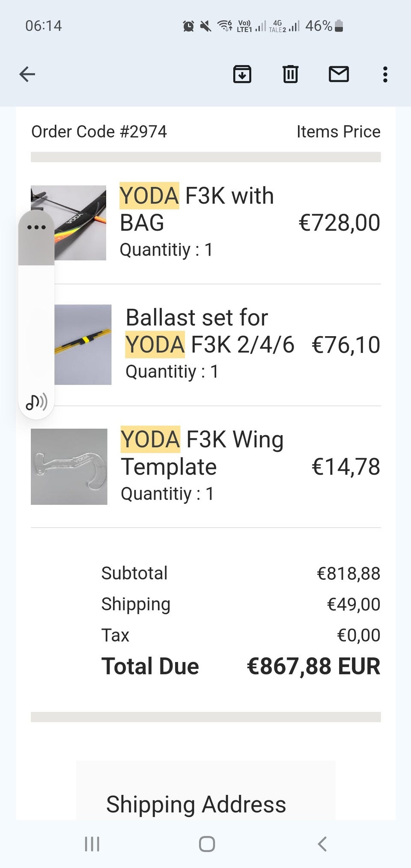Go back using the top-left arrow
411x868 pixels.
pyautogui.click(x=27, y=74)
